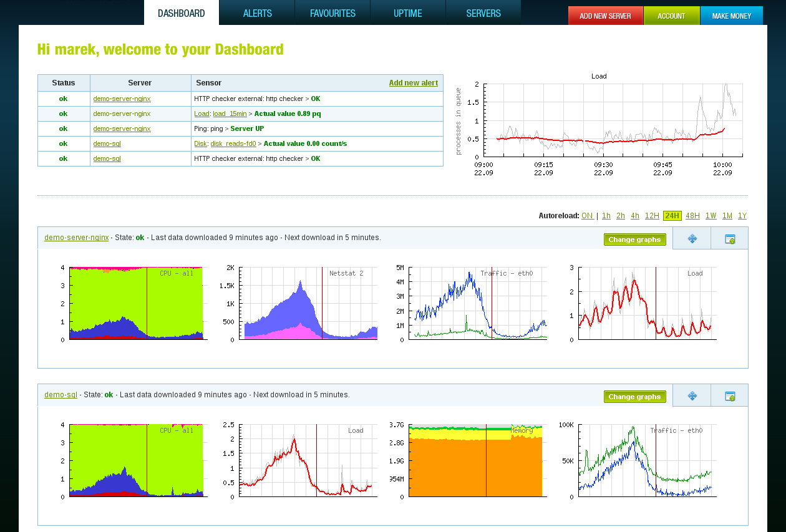Image resolution: width=786 pixels, height=532 pixels.
Task: Click the move icon for demo-sql panel
Action: pos(692,396)
